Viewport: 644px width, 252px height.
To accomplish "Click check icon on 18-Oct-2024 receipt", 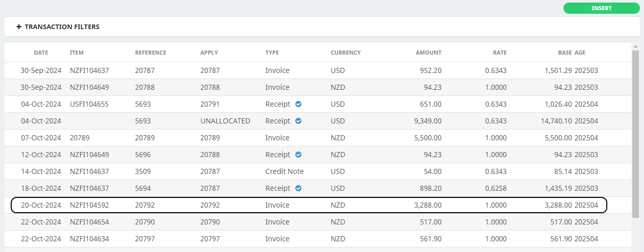I will click(x=298, y=188).
